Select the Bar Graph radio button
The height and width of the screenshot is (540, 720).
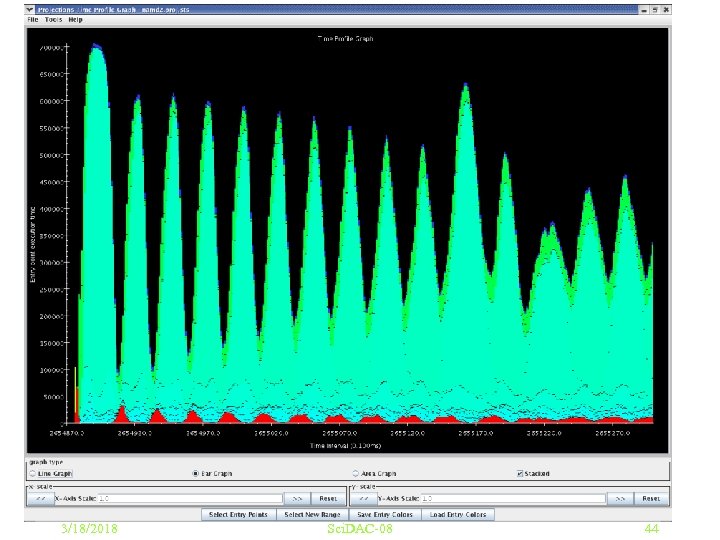(198, 474)
